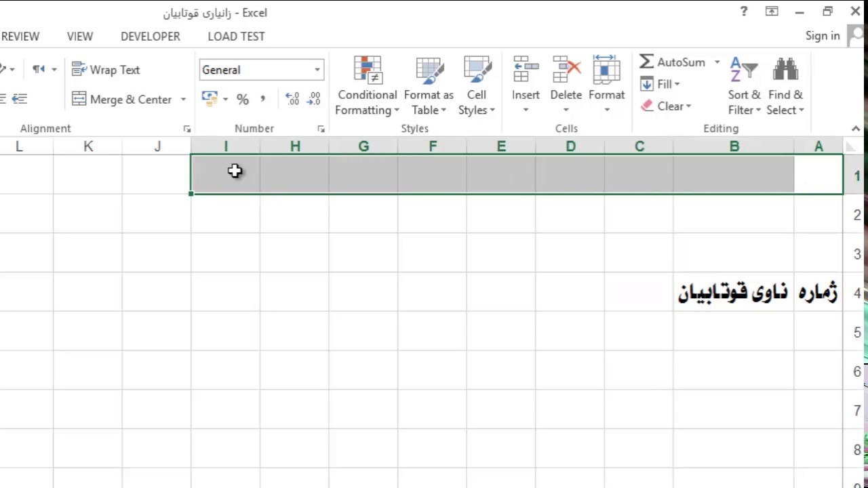Apply Comma Style format

click(262, 99)
